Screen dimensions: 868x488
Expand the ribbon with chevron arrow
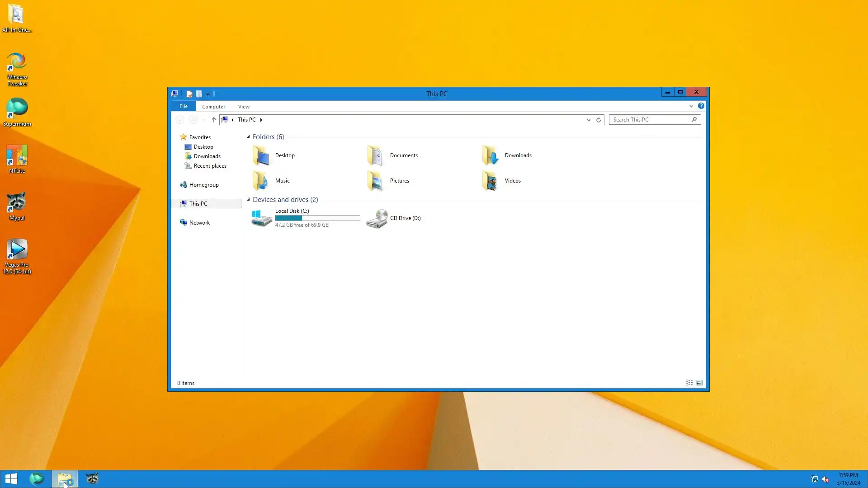691,106
